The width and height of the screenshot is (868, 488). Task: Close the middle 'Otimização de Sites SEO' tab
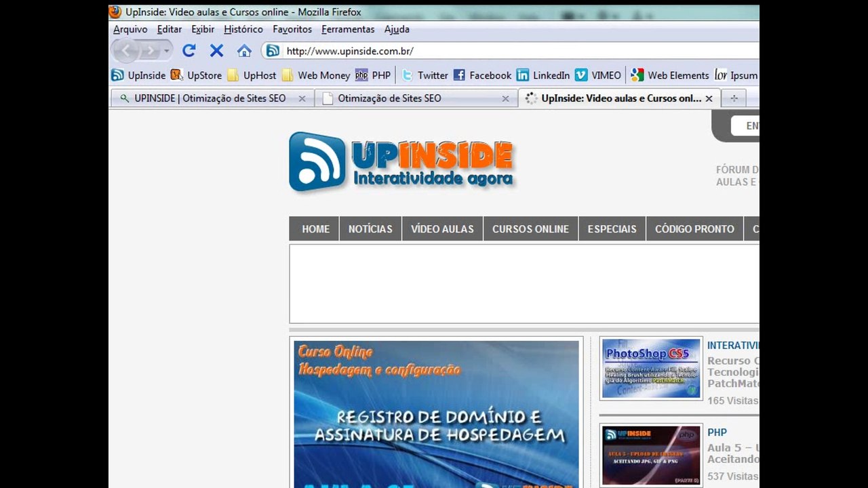tap(505, 98)
